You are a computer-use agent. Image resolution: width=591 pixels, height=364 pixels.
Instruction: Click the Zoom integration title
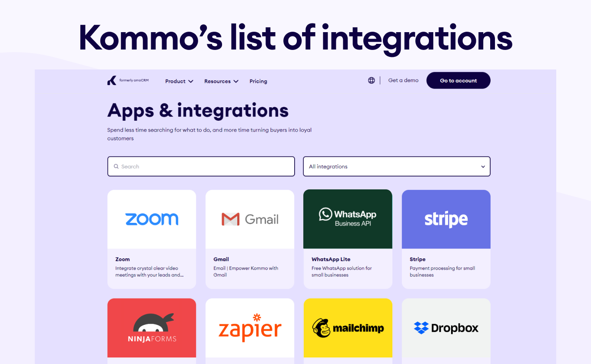[123, 259]
